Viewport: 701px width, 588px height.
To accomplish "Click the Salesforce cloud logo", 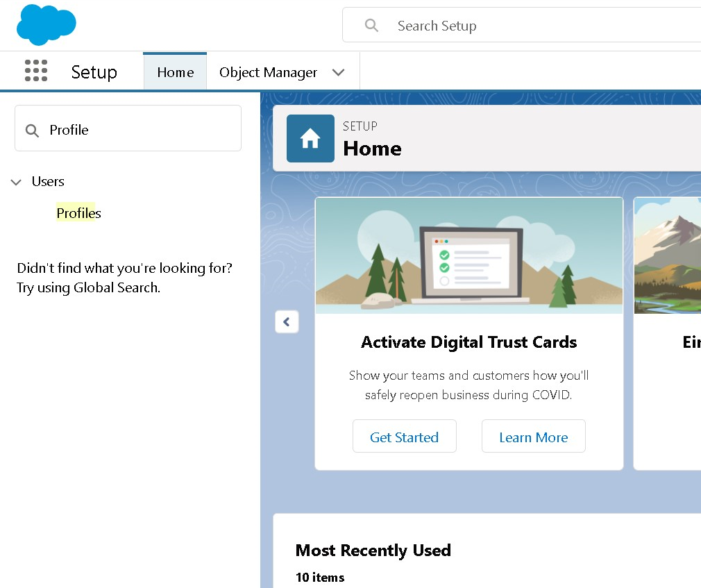I will pyautogui.click(x=46, y=24).
